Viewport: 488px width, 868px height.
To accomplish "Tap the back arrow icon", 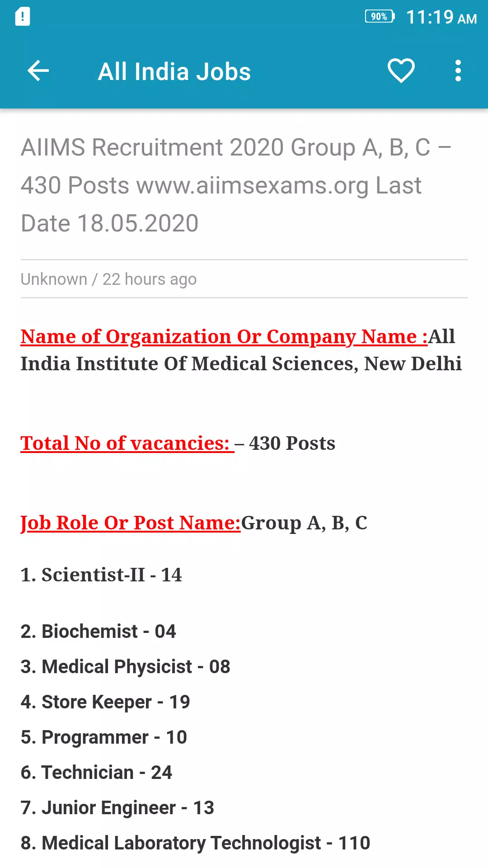I will pos(38,71).
